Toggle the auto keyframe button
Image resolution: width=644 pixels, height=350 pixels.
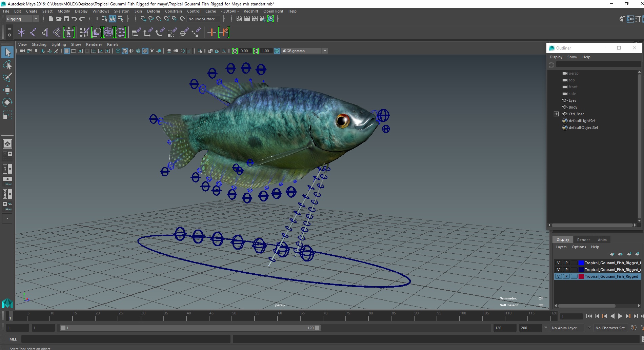[634, 328]
